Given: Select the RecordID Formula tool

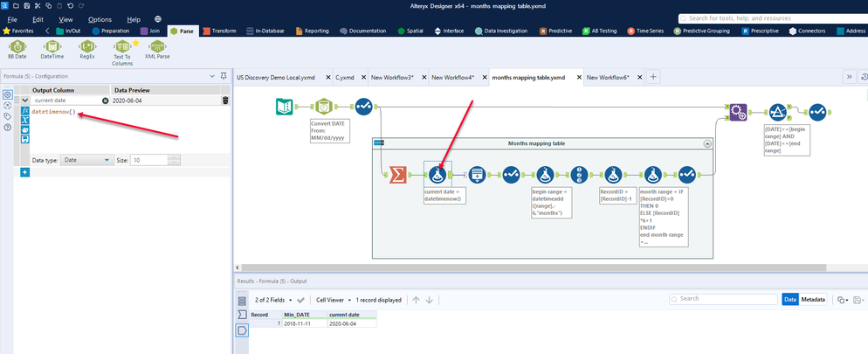Looking at the screenshot, I should pyautogui.click(x=614, y=175).
